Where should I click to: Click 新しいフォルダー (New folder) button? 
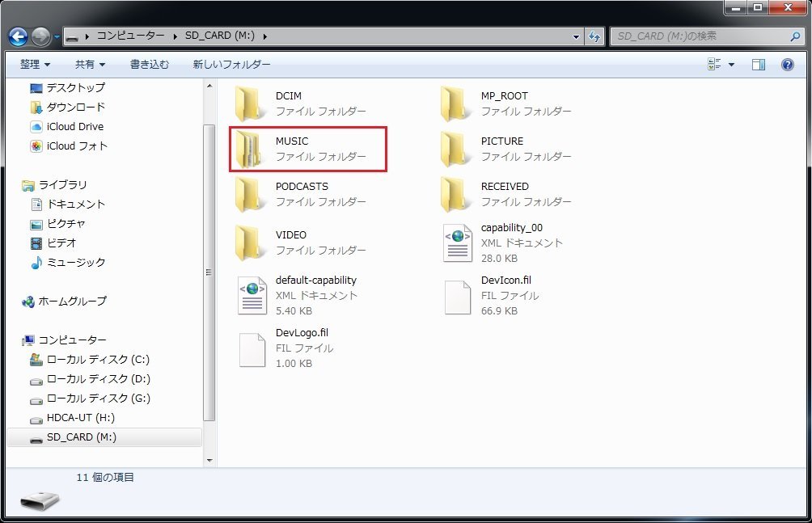(x=231, y=65)
